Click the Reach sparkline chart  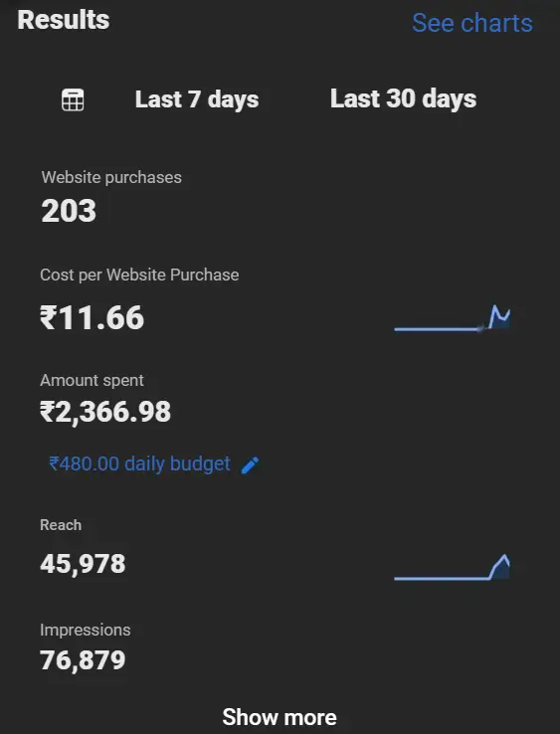tap(453, 567)
